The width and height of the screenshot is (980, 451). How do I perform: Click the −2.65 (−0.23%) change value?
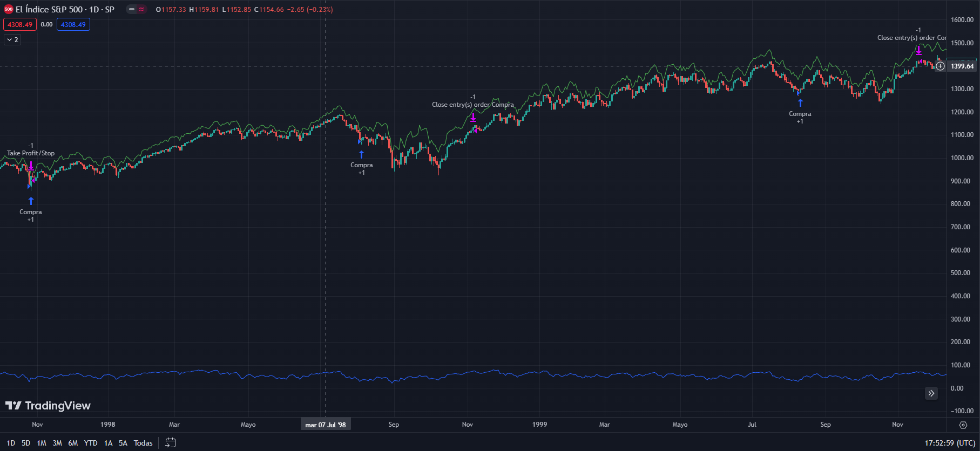coord(310,10)
